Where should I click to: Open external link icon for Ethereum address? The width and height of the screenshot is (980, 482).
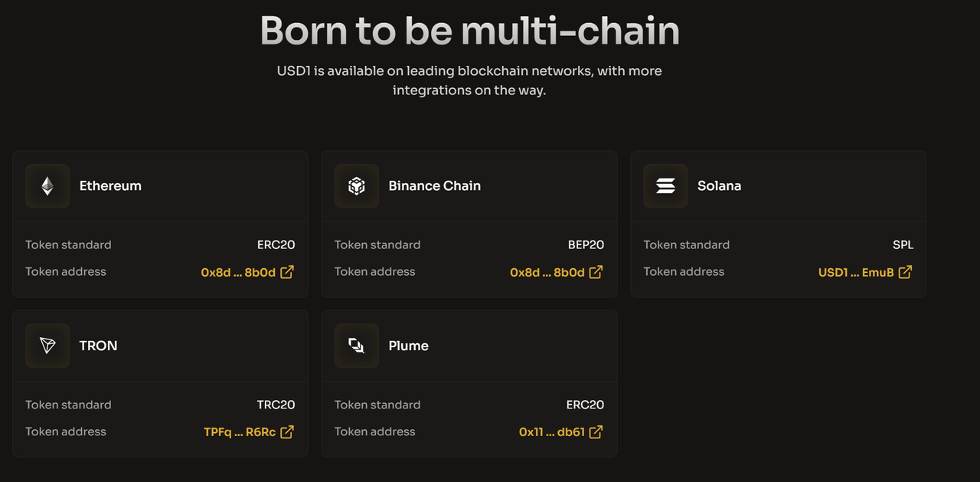(287, 272)
